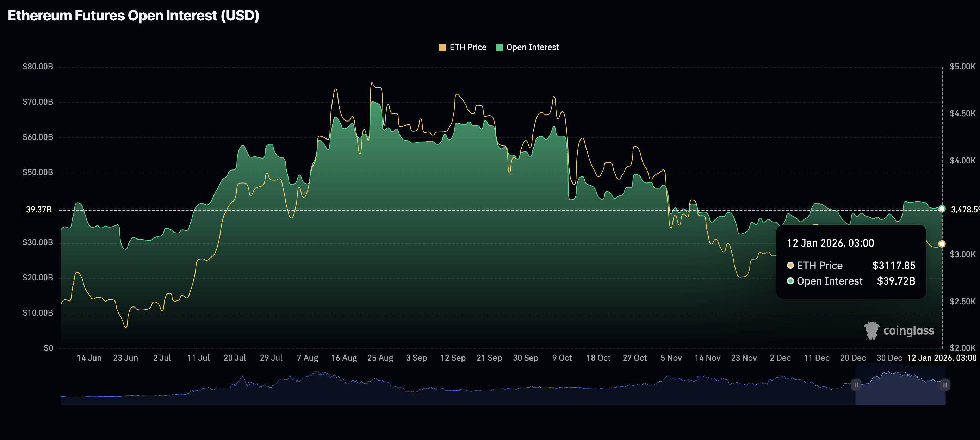Toggle the Open Interest legend series
Viewport: 980px width, 440px height.
click(x=532, y=47)
